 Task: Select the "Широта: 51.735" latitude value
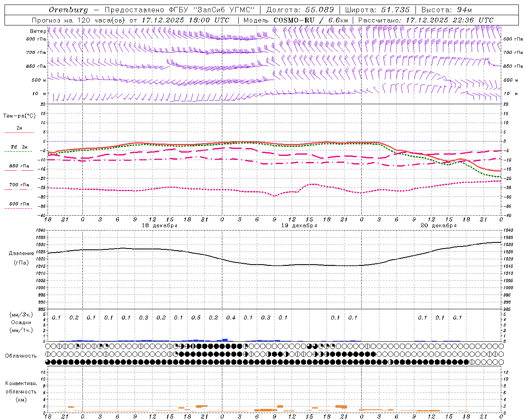click(377, 10)
